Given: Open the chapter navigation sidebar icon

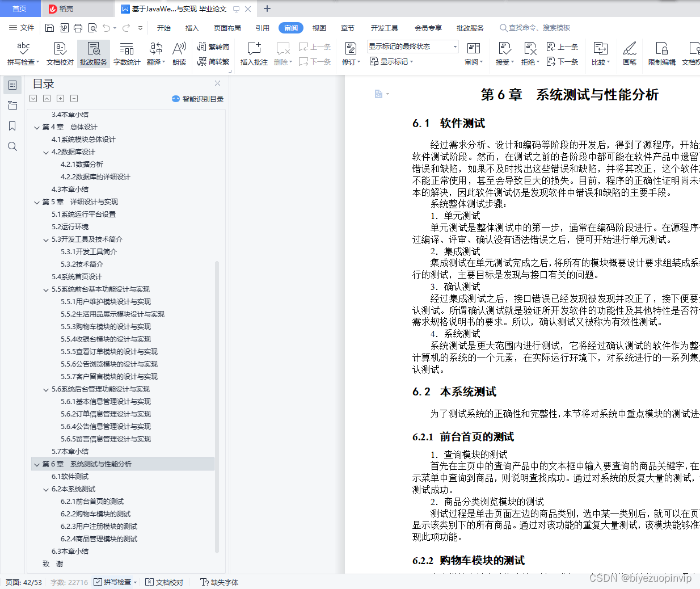Looking at the screenshot, I should pos(12,106).
